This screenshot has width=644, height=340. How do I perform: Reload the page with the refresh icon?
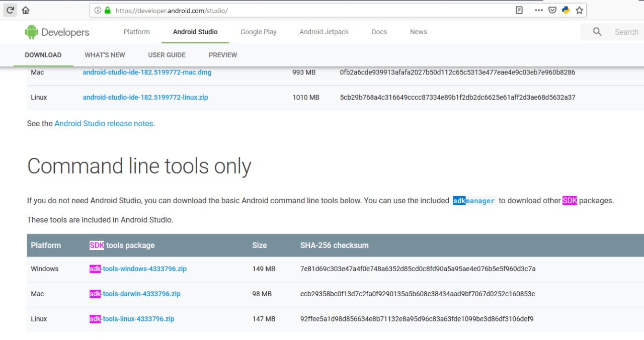[x=10, y=10]
